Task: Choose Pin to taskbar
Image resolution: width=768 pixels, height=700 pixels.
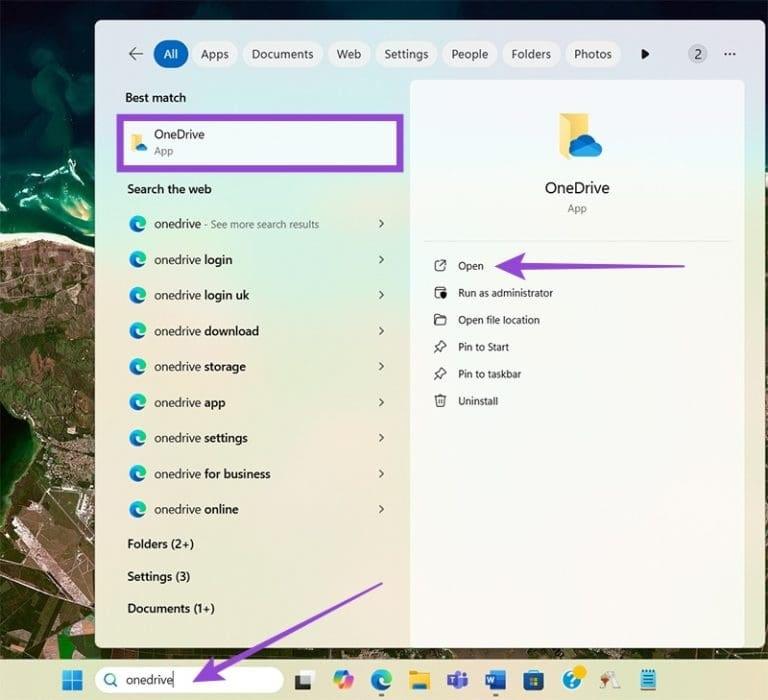Action: pos(490,374)
